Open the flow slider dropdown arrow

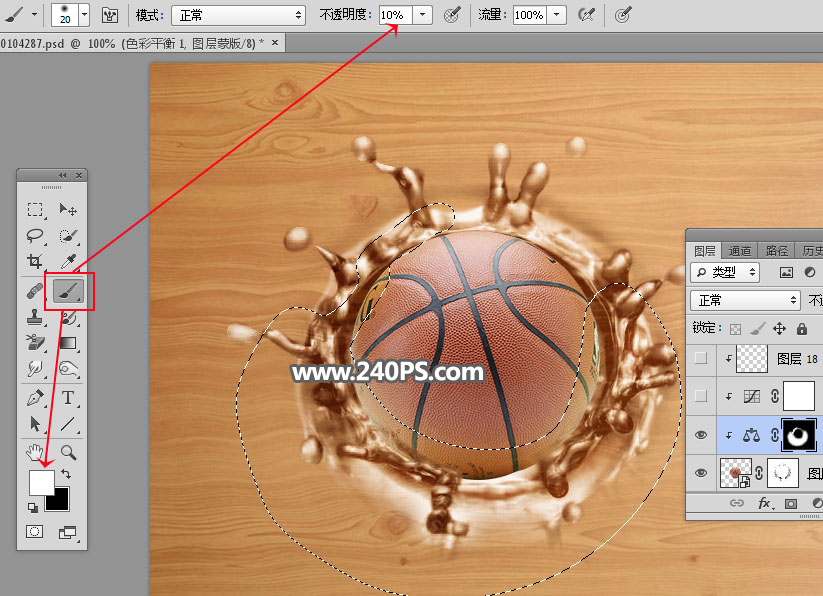point(556,15)
